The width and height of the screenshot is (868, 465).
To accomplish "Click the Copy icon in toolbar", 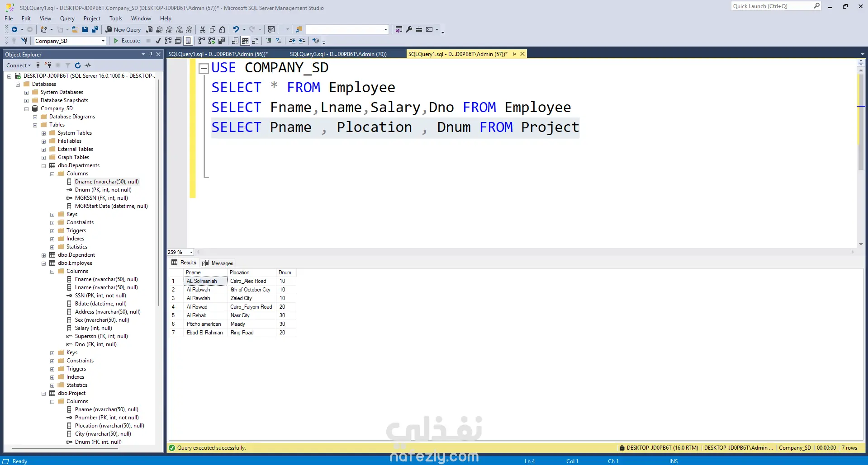I will [213, 29].
